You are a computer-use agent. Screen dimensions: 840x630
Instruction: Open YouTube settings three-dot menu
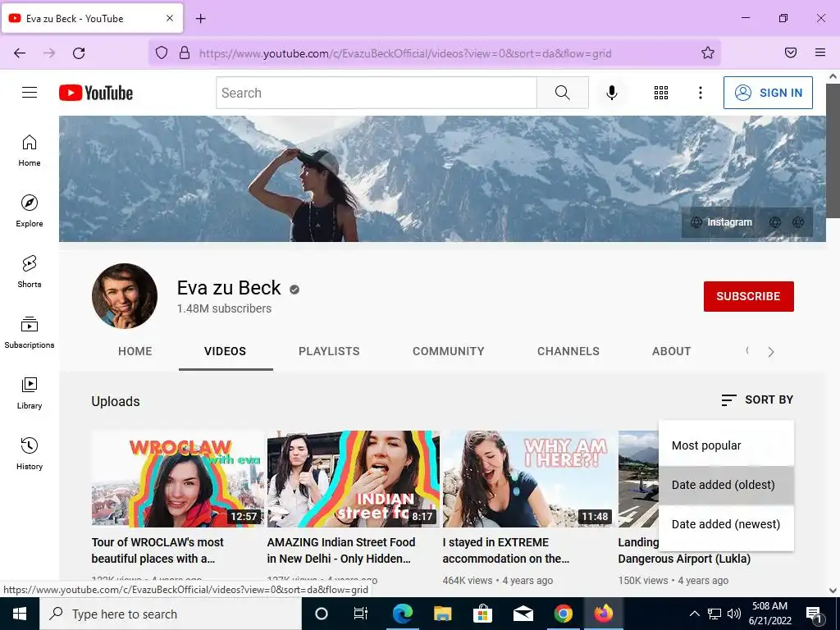pos(701,93)
